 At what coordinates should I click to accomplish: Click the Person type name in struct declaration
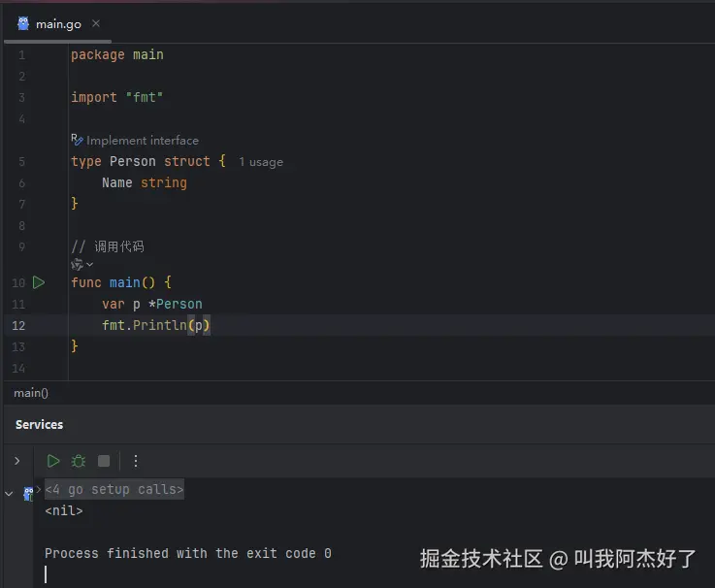tap(132, 161)
